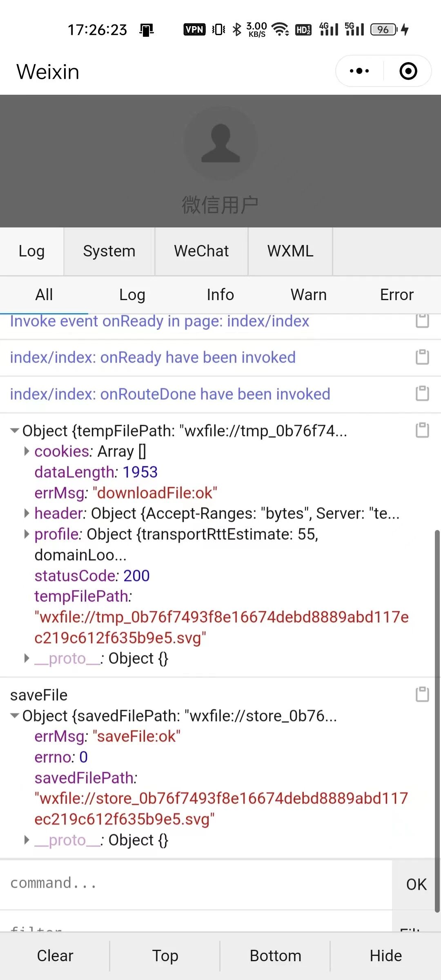441x980 pixels.
Task: Filter logs by Log level
Action: click(132, 295)
